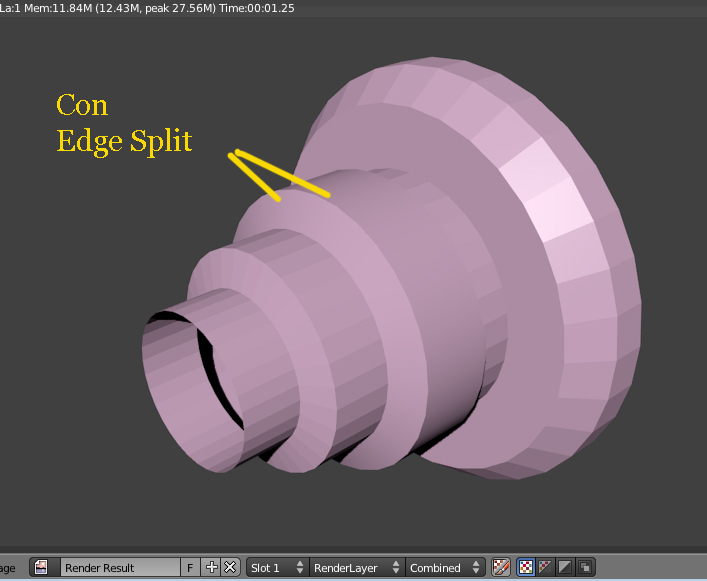Open the Combined pass dropdown
This screenshot has width=707, height=581.
point(445,567)
